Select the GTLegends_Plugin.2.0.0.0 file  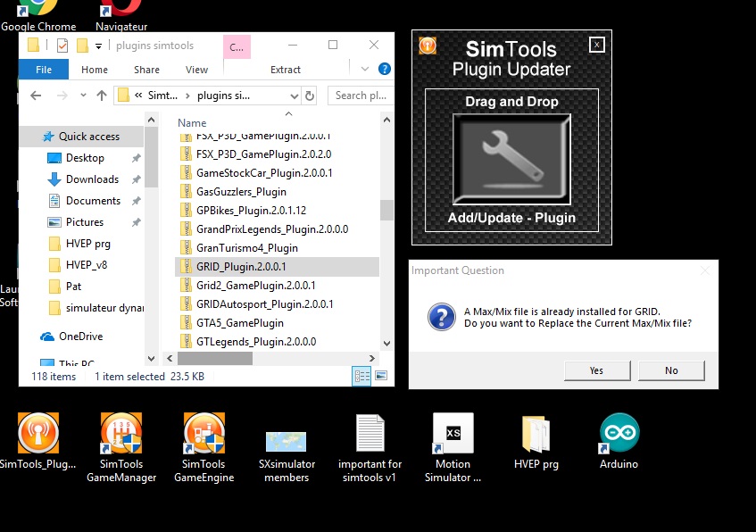(x=256, y=342)
